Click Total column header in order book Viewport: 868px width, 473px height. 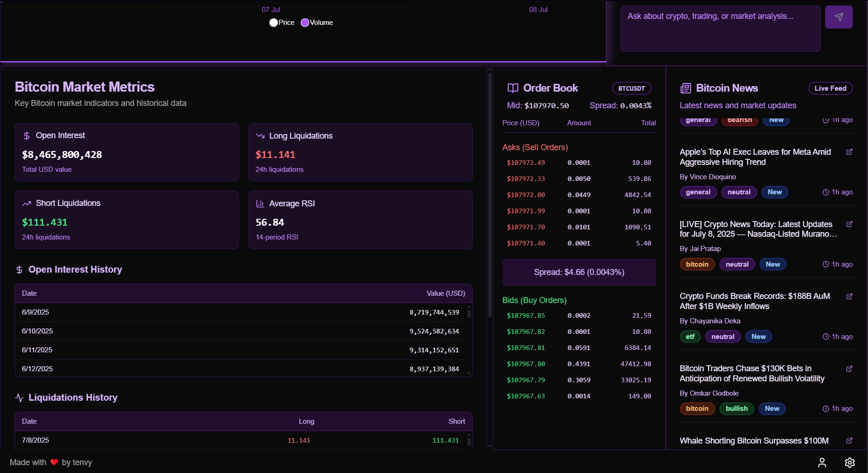tap(648, 123)
